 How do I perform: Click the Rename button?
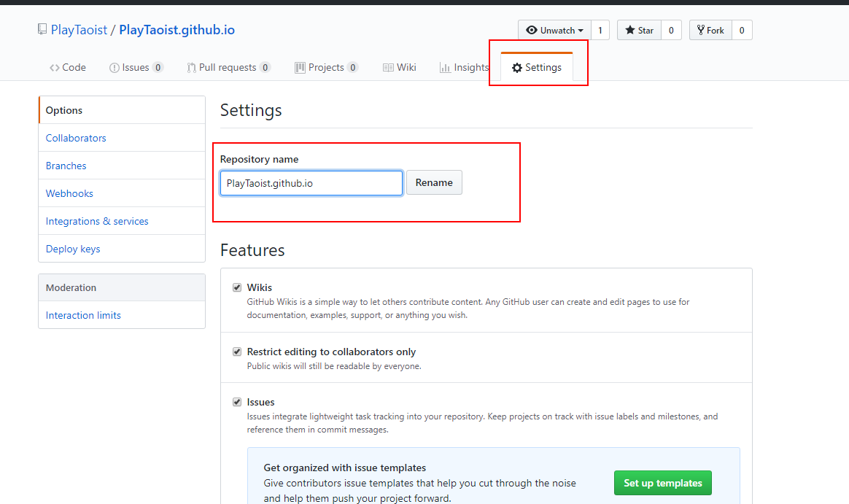pos(434,182)
